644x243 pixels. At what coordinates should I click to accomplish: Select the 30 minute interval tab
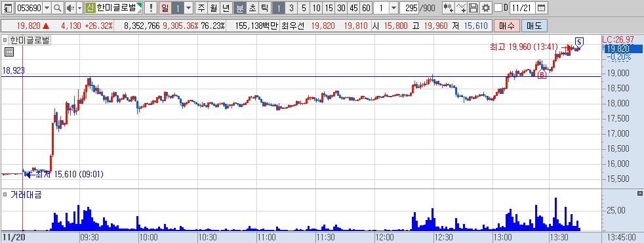tap(341, 8)
